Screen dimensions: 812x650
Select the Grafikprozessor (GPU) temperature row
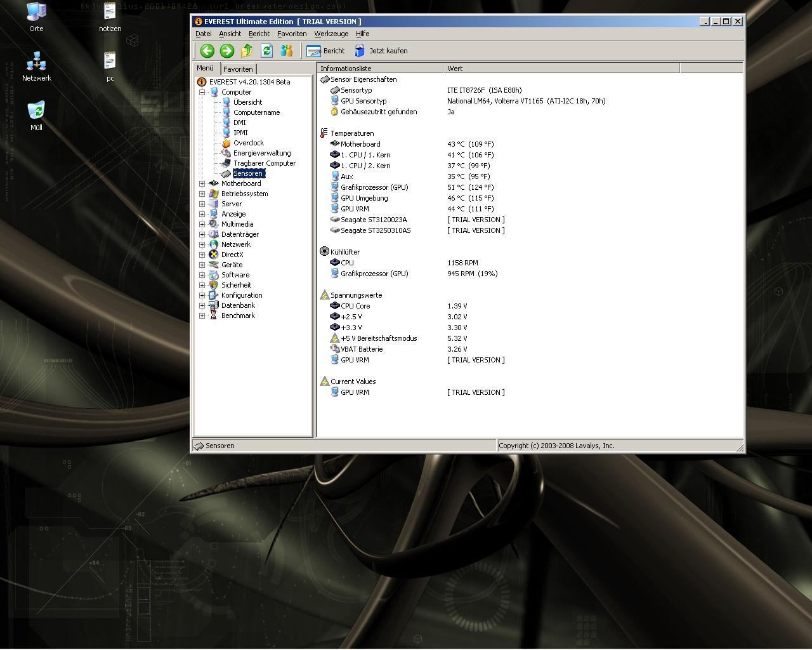click(374, 187)
